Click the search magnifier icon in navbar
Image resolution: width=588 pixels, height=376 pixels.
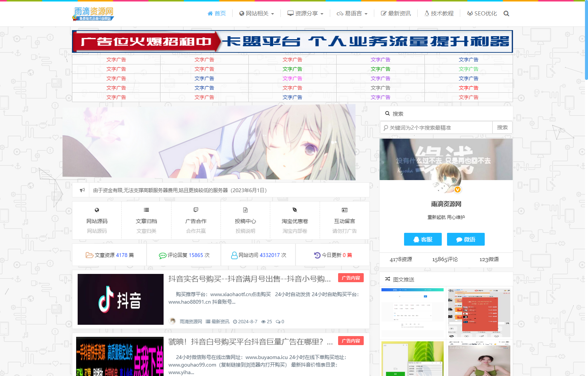[x=506, y=14]
